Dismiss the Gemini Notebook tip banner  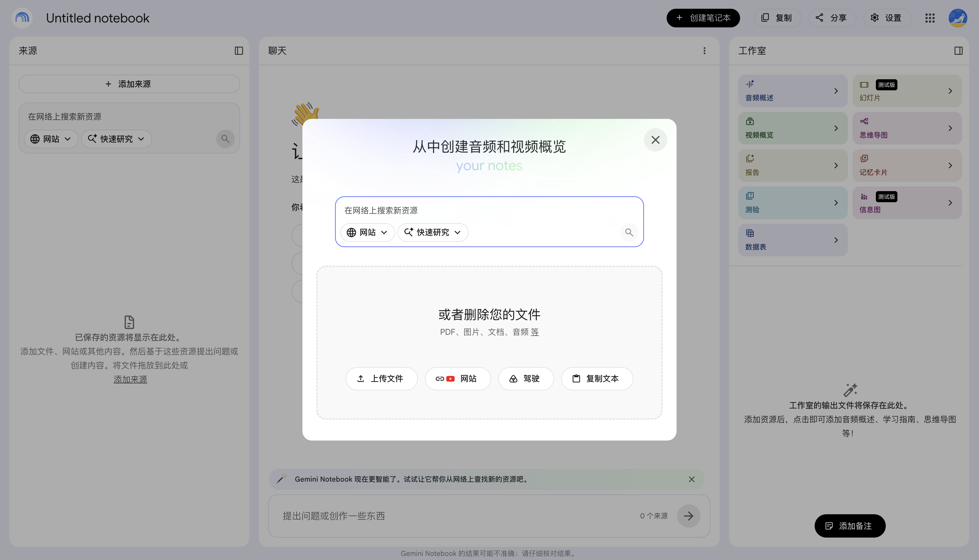(691, 479)
